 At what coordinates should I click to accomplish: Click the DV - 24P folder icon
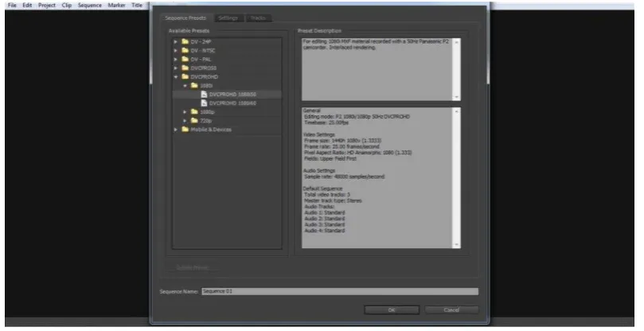(x=185, y=41)
